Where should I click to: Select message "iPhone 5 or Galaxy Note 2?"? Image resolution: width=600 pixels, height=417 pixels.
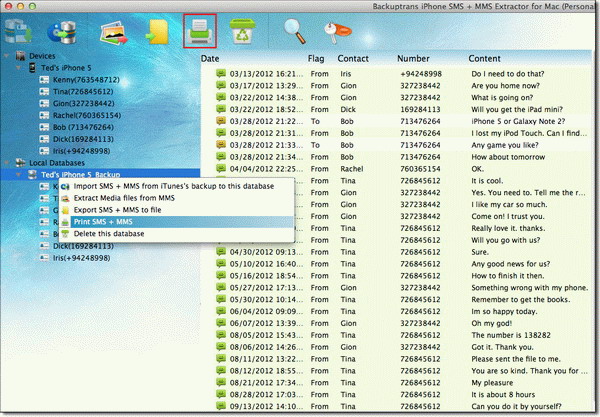(x=518, y=121)
